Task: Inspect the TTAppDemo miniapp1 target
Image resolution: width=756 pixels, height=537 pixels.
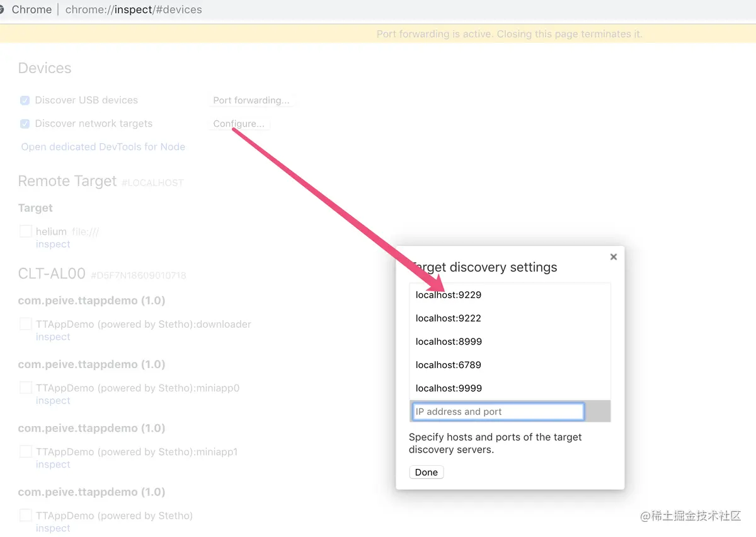Action: [53, 464]
